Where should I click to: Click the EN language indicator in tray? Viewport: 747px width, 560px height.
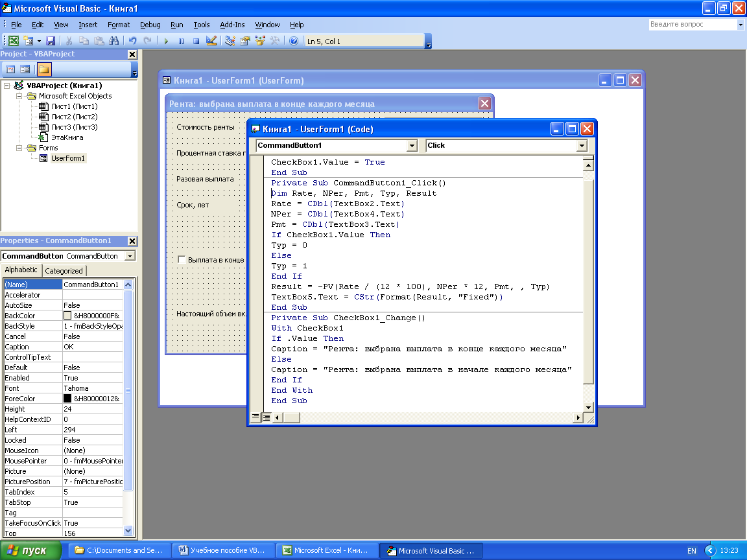(692, 551)
